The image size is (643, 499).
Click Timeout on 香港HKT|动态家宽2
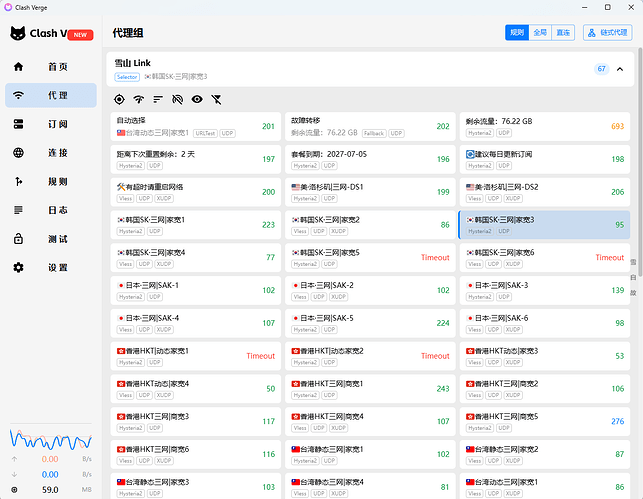[x=435, y=356]
